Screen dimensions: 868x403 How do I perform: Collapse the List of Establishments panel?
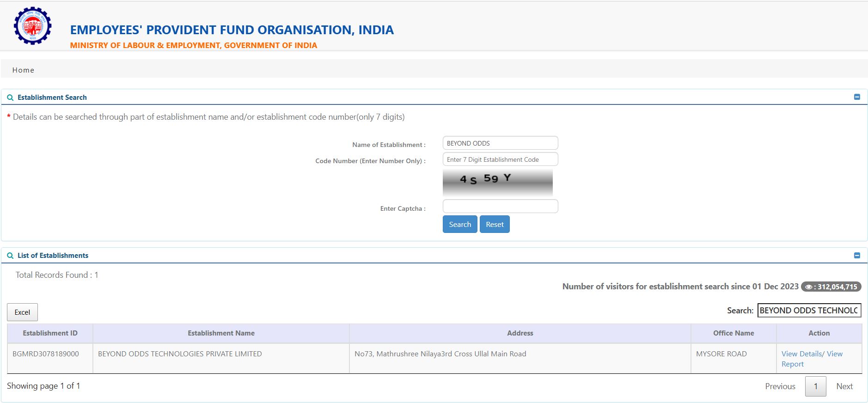coord(857,255)
